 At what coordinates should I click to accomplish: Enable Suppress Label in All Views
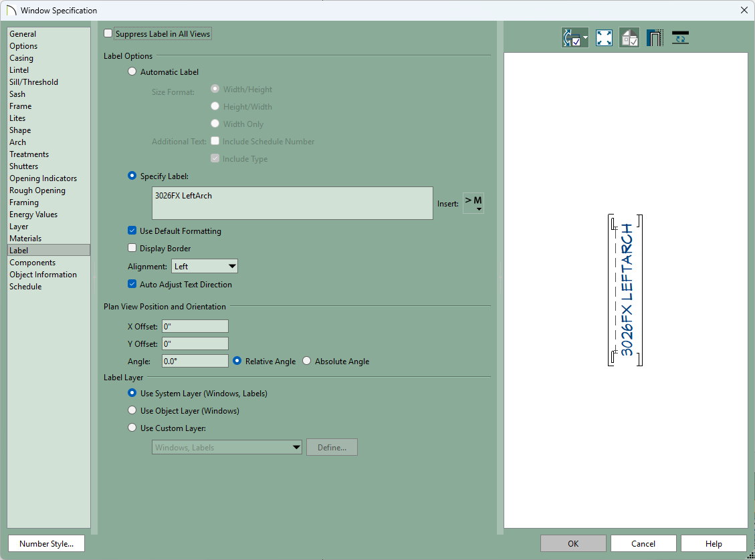point(109,33)
